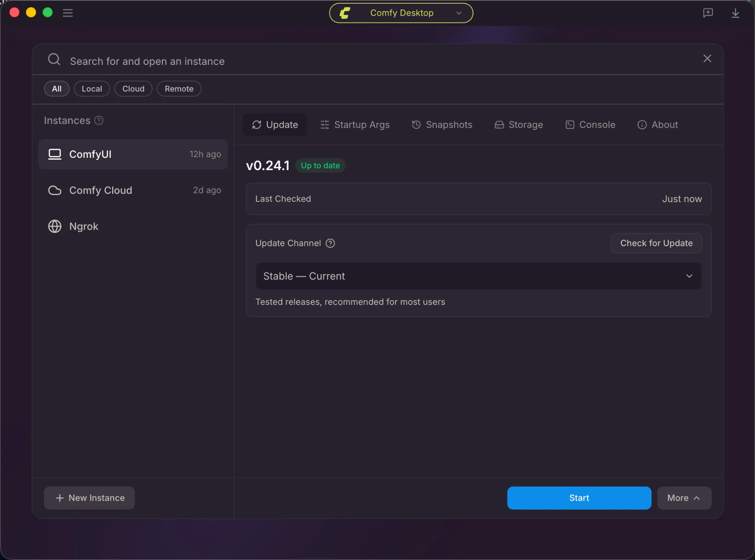The image size is (755, 560).
Task: Click Check for Update button
Action: 656,243
